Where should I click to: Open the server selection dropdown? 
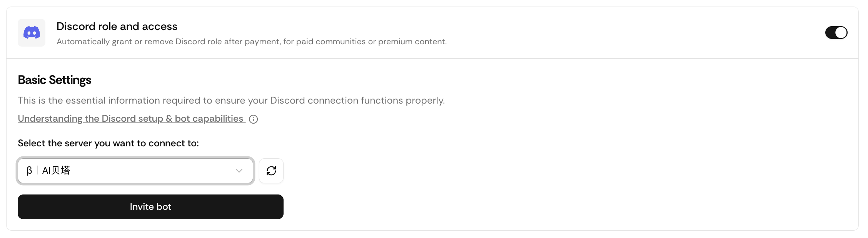coord(135,171)
